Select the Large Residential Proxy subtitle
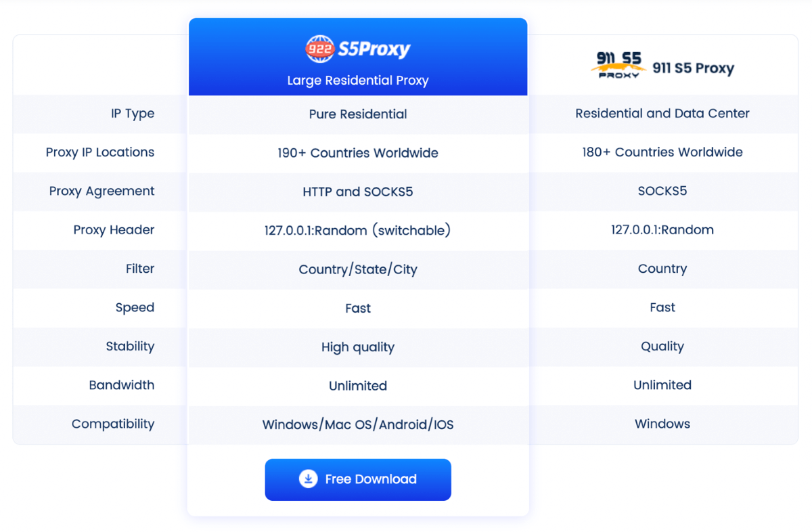Viewport: 812px width, 532px height. pyautogui.click(x=358, y=80)
